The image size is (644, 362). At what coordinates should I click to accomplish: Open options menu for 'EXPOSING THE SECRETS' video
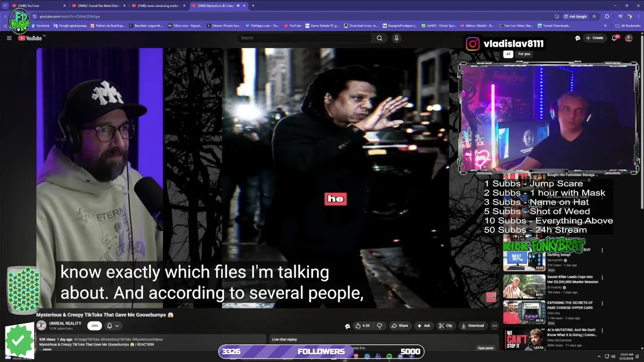(x=602, y=303)
